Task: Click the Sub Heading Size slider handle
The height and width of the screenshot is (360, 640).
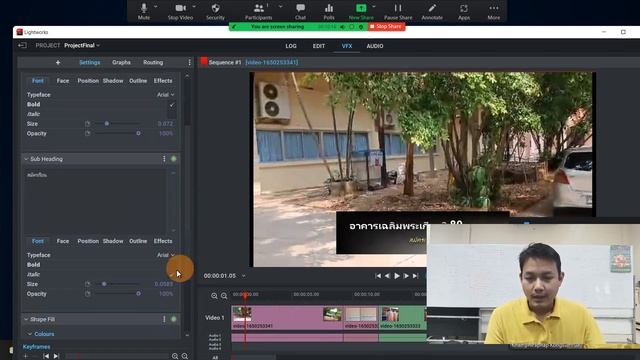Action: click(104, 284)
